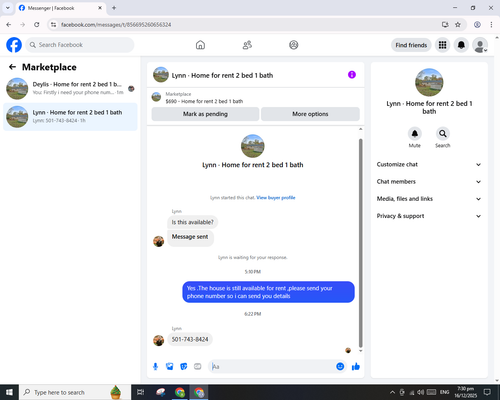Open the account profile avatar menu

click(x=480, y=45)
